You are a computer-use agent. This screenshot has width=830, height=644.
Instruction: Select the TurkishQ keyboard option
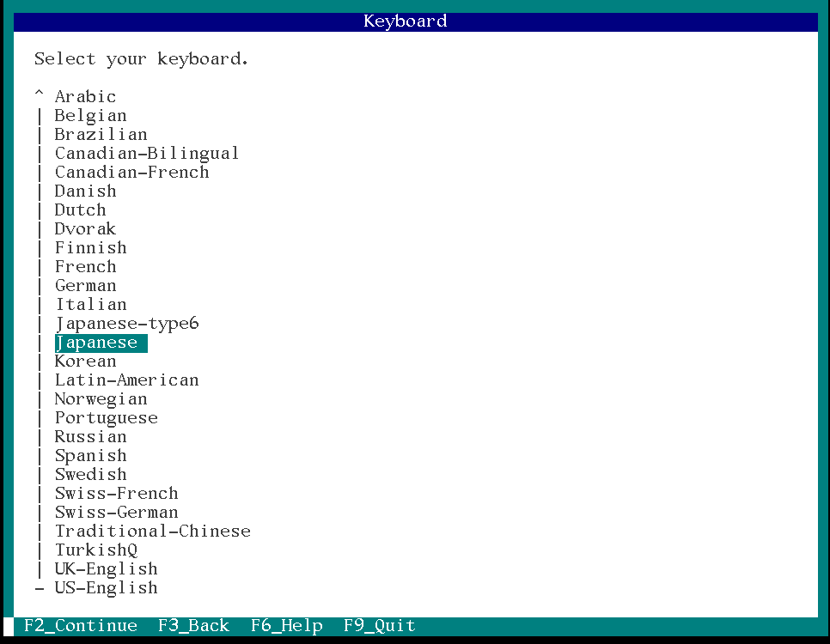pos(96,550)
